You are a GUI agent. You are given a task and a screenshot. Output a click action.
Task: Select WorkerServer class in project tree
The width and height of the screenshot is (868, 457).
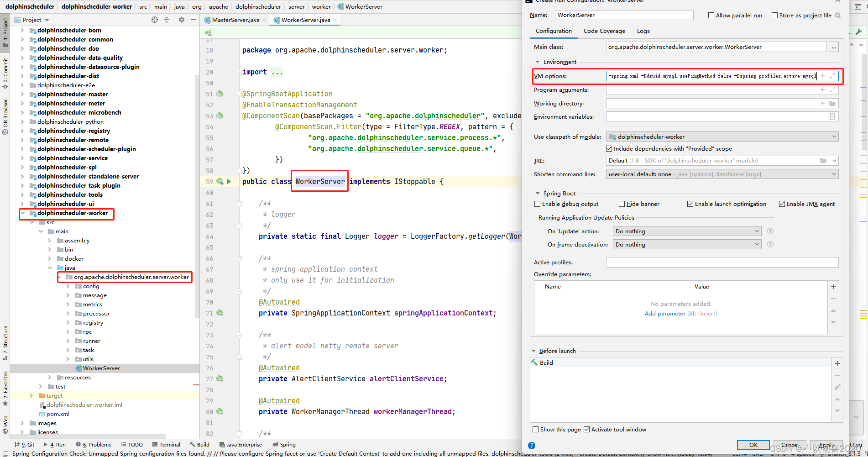[x=101, y=368]
